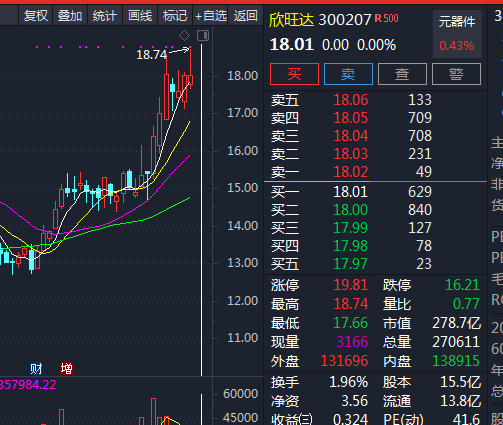Select the 卖一 18.02 ask price row

[x=375, y=172]
